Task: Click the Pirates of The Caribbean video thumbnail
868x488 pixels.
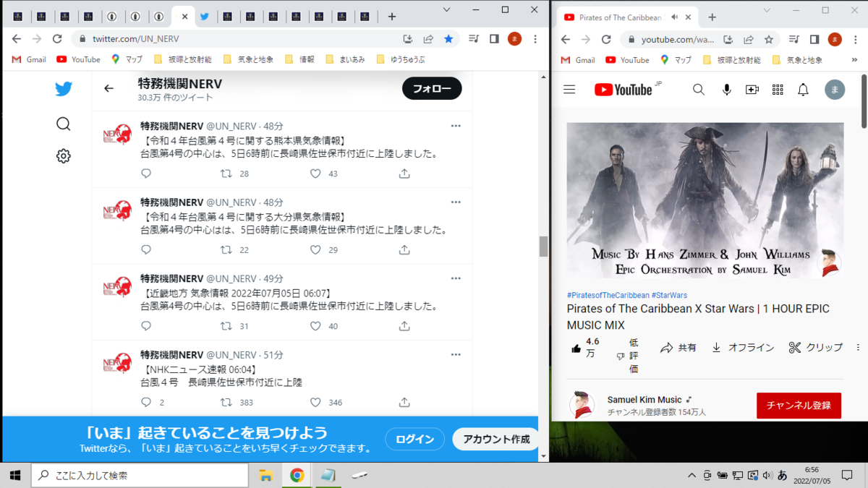Action: point(705,200)
